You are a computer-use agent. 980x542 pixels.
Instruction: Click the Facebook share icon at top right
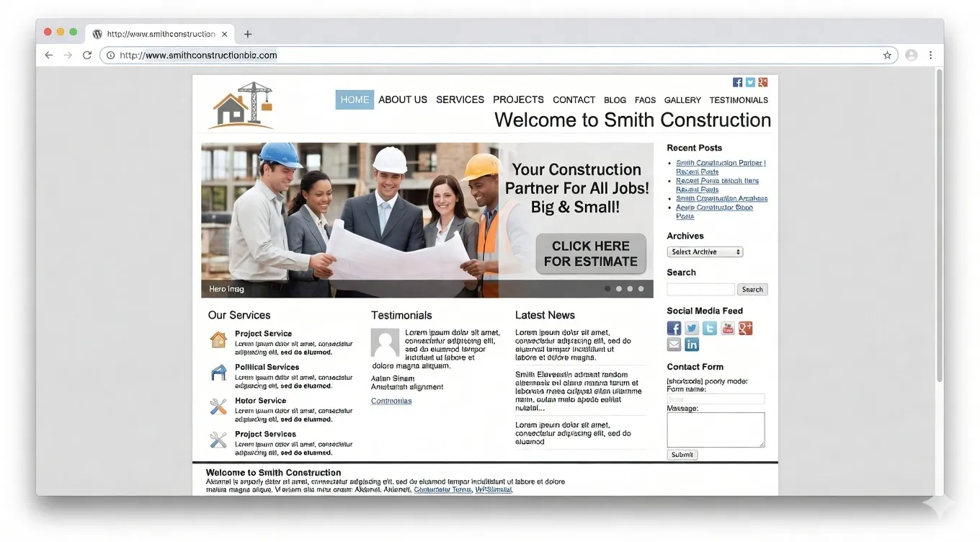(737, 81)
